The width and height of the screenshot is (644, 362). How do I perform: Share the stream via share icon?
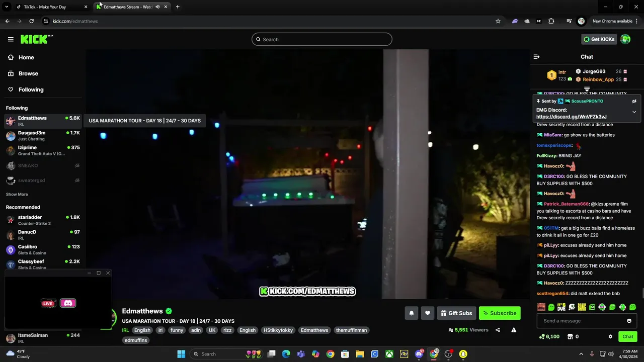(x=498, y=330)
